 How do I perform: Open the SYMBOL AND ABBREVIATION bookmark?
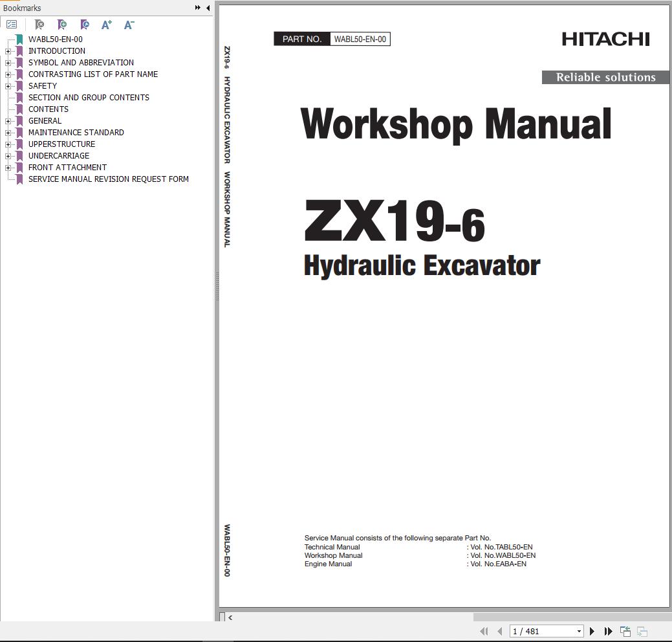pos(81,63)
